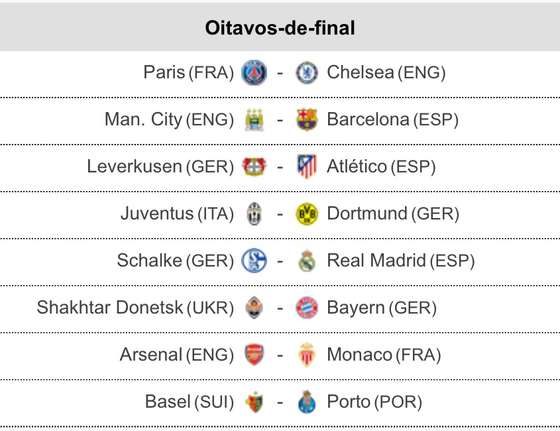Select the Manchester City crest
This screenshot has width=560, height=431.
click(254, 120)
